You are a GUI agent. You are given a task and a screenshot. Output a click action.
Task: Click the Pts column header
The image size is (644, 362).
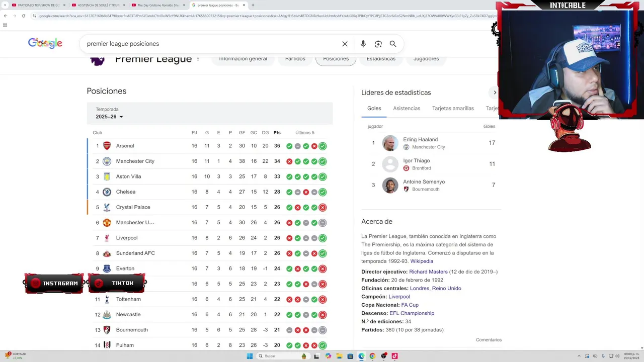point(277,133)
